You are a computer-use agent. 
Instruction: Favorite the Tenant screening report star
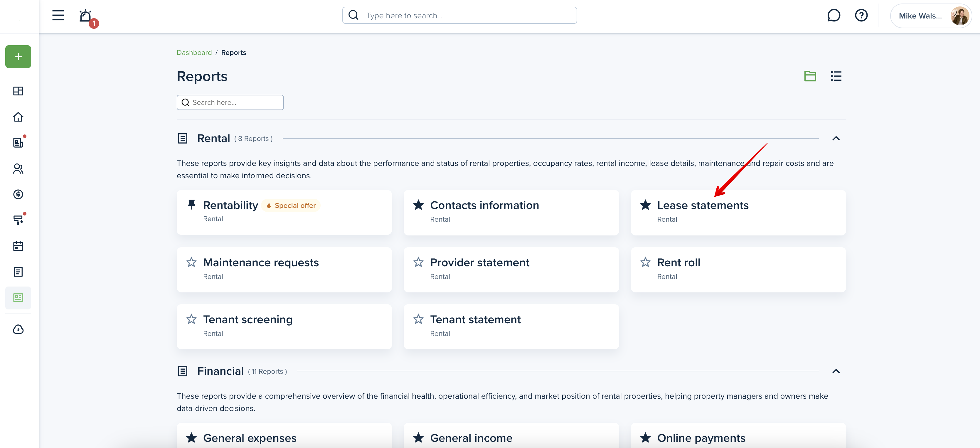[x=191, y=319]
